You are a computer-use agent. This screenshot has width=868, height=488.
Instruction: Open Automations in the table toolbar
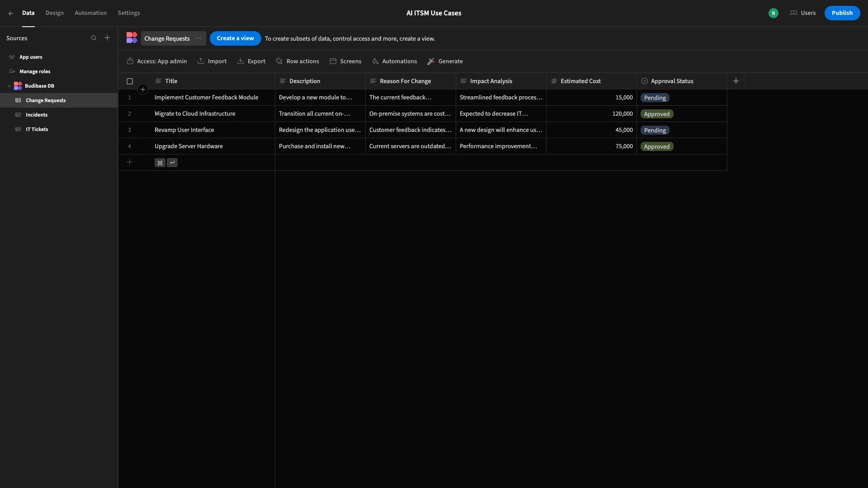[x=394, y=61]
